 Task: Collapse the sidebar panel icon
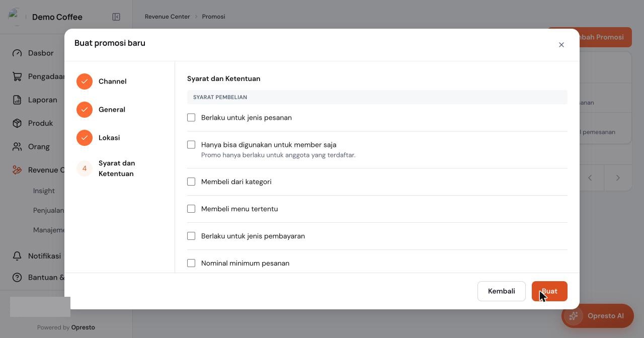tap(116, 17)
